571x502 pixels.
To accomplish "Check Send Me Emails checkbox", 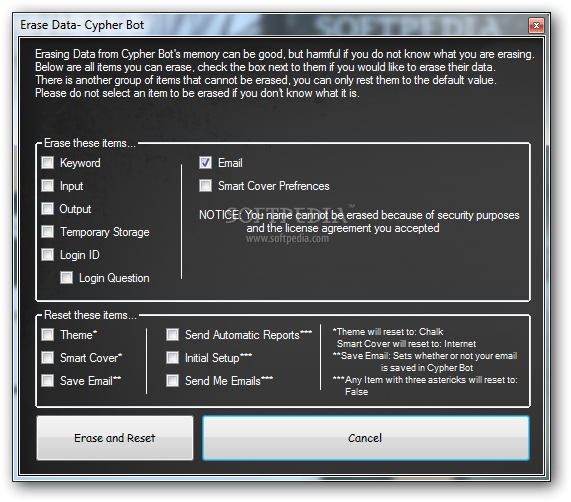I will coord(173,381).
